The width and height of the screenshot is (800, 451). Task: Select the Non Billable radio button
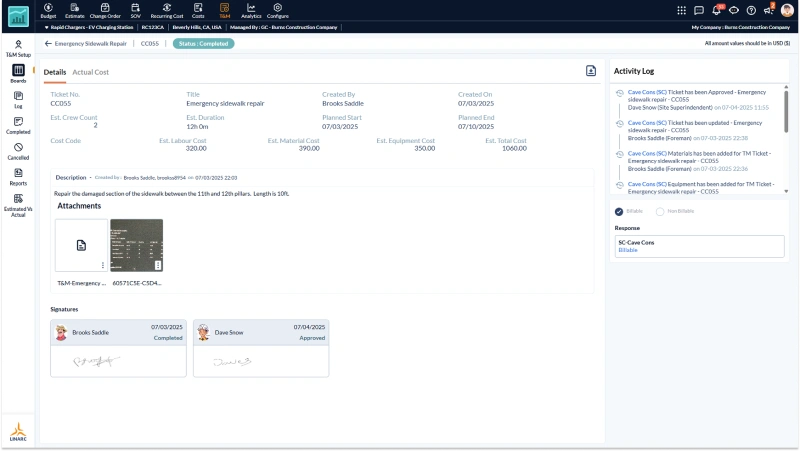(660, 211)
